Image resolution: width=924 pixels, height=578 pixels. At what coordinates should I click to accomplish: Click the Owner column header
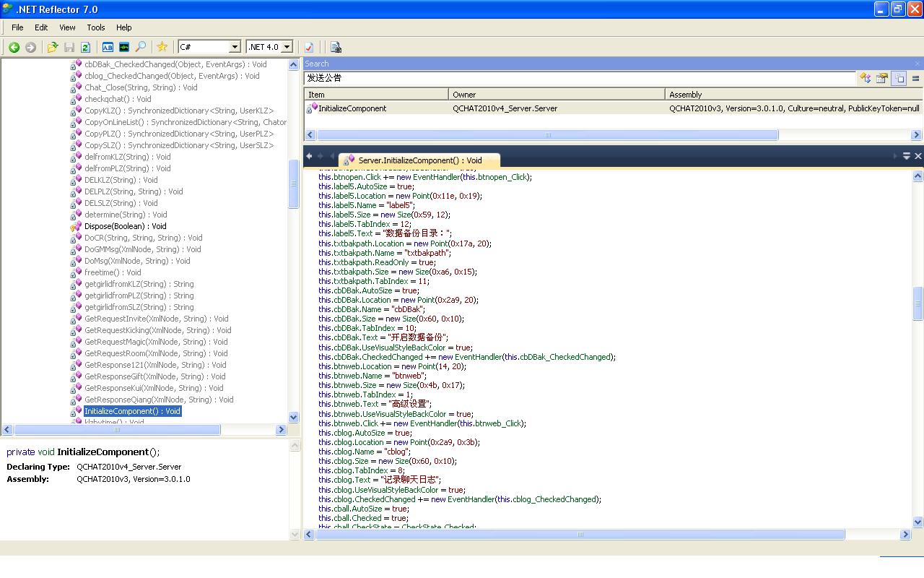557,95
